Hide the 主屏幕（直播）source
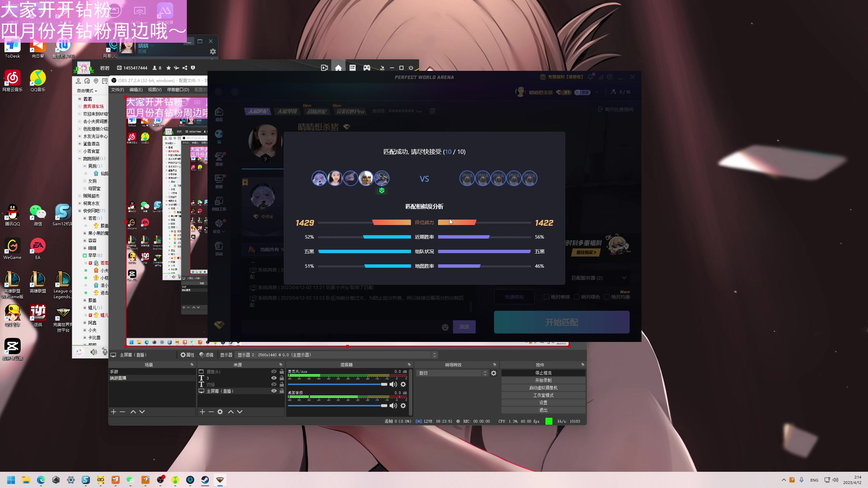Image resolution: width=868 pixels, height=488 pixels. point(274,391)
